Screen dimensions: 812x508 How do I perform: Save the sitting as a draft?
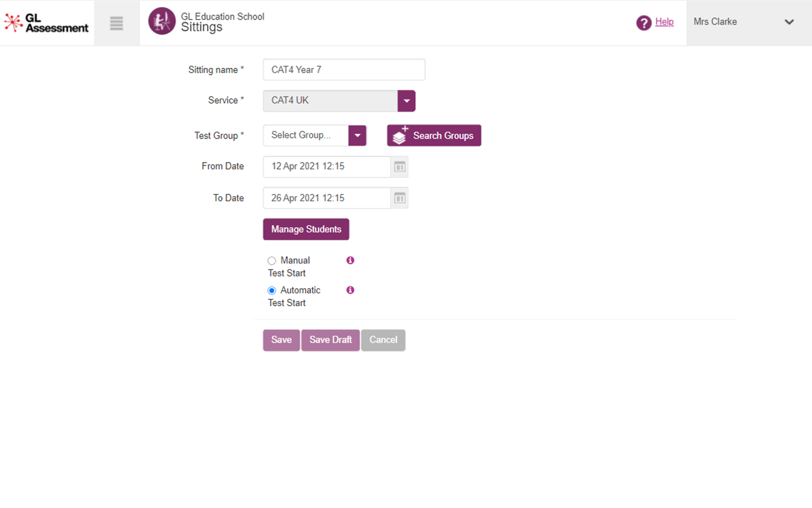coord(331,340)
